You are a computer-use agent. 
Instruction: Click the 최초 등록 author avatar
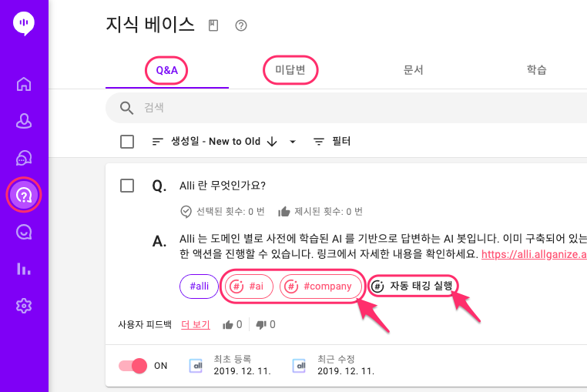pyautogui.click(x=196, y=366)
